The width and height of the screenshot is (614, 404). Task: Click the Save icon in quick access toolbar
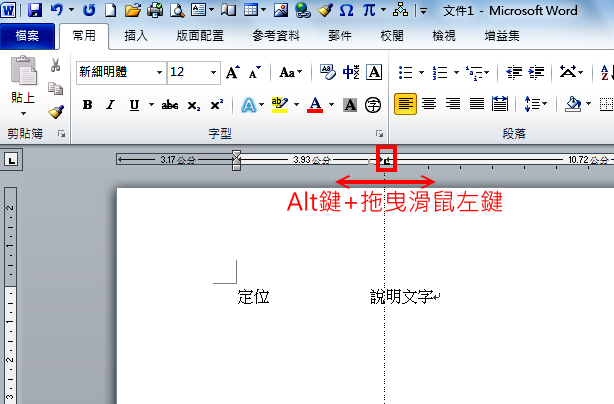tap(35, 11)
